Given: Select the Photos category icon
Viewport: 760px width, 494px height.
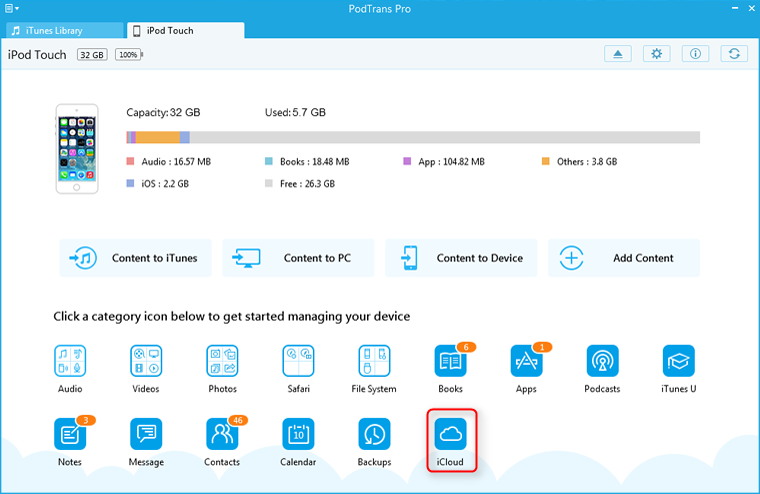Looking at the screenshot, I should (222, 361).
